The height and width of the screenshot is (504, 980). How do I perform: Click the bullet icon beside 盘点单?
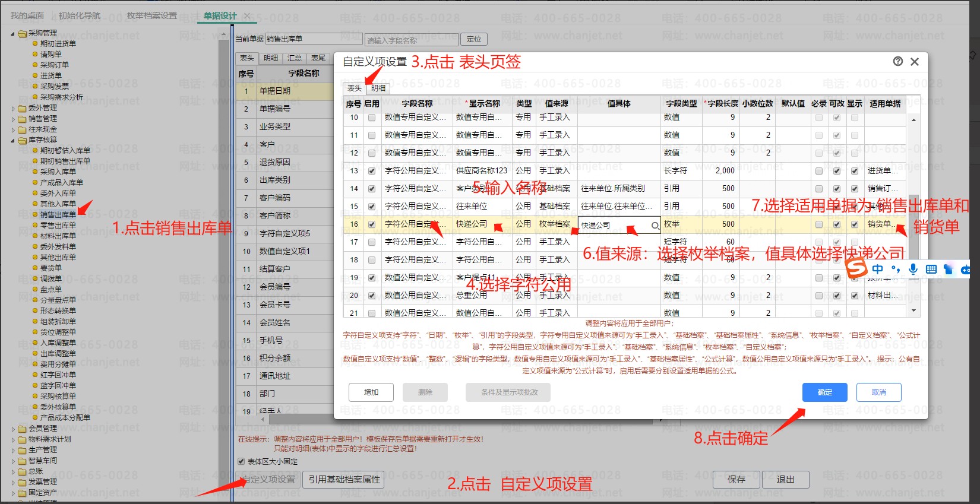(35, 290)
